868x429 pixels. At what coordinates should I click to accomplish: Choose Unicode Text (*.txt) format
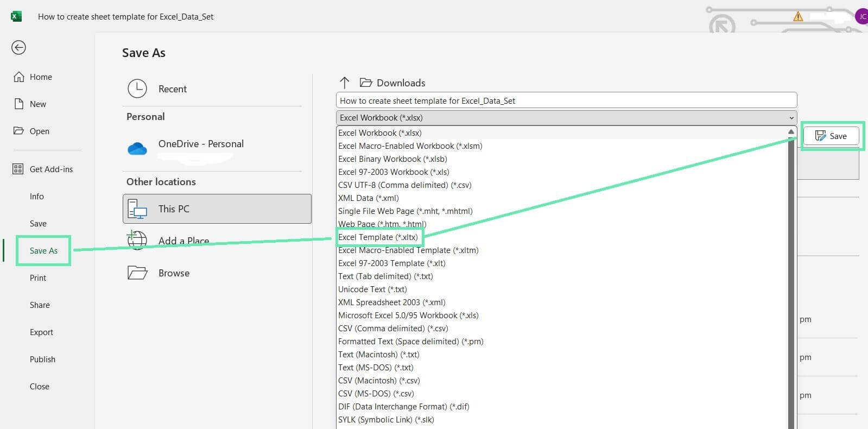372,289
